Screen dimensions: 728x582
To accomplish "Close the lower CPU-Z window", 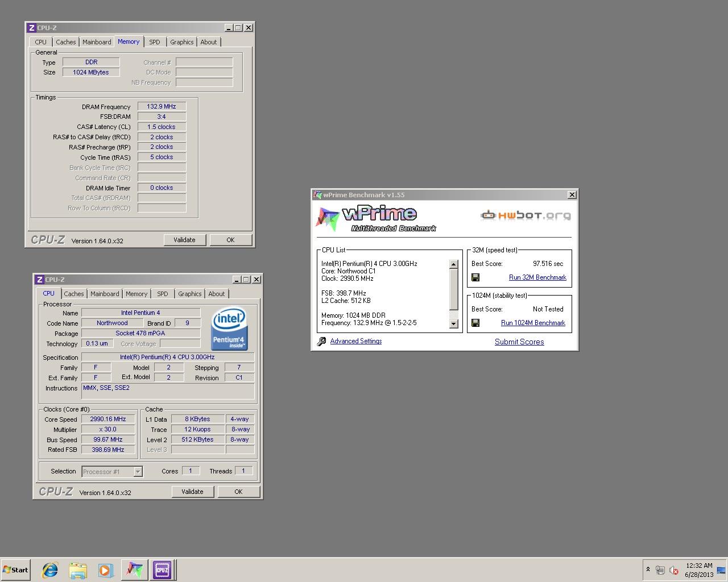I will tap(257, 280).
